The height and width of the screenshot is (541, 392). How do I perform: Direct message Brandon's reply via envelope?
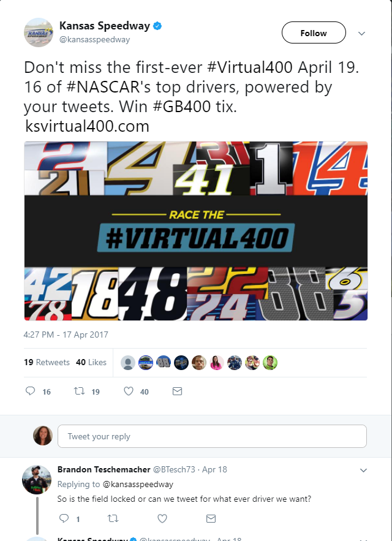211,518
